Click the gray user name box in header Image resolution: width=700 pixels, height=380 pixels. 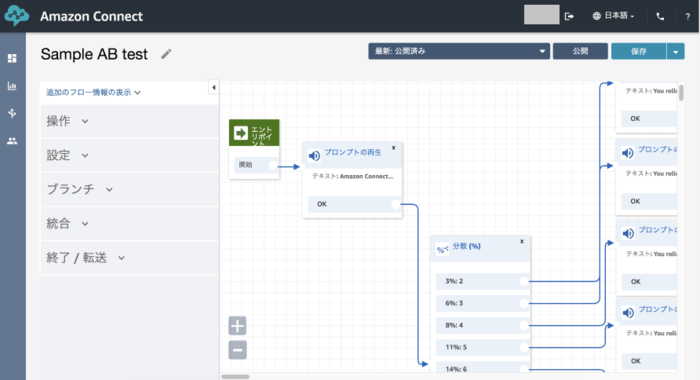pos(542,15)
